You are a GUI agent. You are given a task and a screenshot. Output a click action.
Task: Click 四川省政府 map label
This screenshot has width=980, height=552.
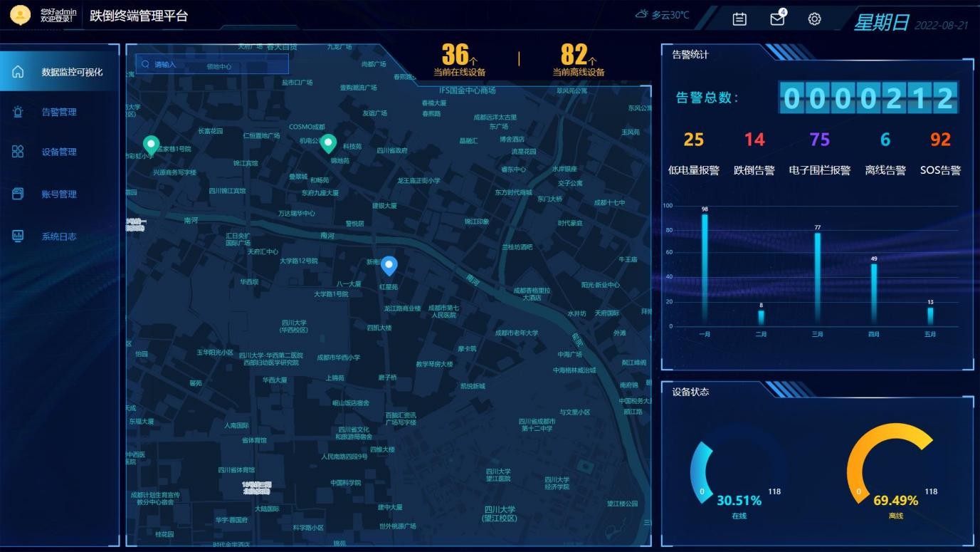pyautogui.click(x=392, y=150)
